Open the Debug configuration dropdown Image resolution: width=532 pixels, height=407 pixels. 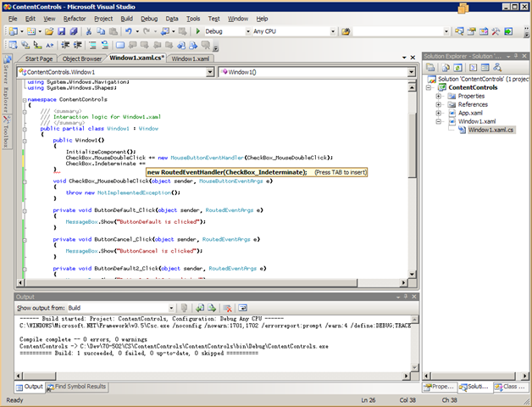point(247,31)
